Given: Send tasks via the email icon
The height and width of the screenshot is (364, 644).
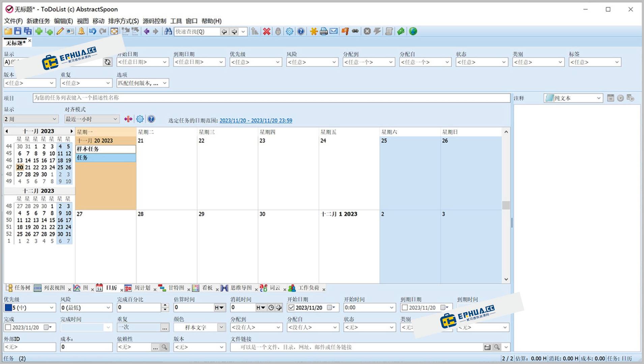Looking at the screenshot, I should click(x=333, y=31).
